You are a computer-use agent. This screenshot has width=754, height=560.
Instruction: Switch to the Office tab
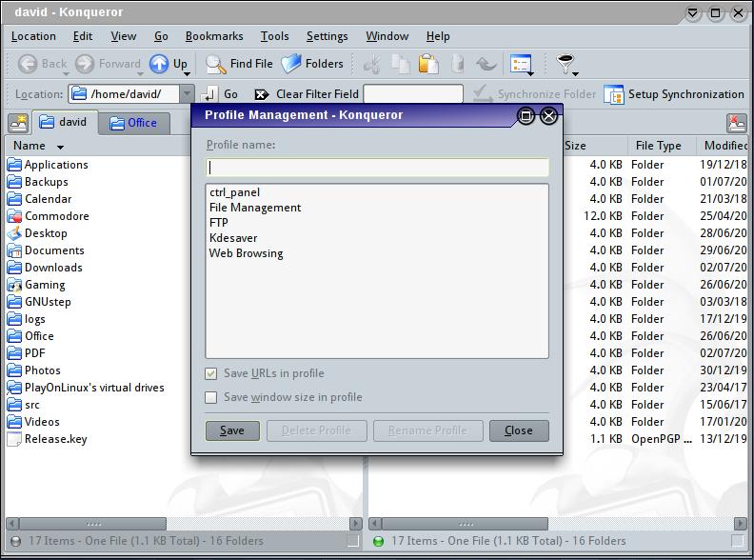[133, 123]
